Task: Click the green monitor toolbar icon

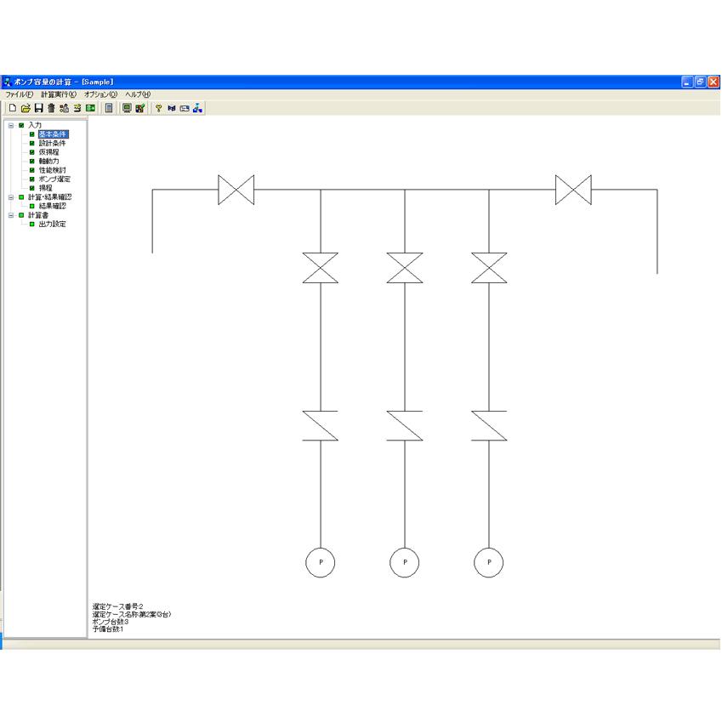Action: point(127,108)
